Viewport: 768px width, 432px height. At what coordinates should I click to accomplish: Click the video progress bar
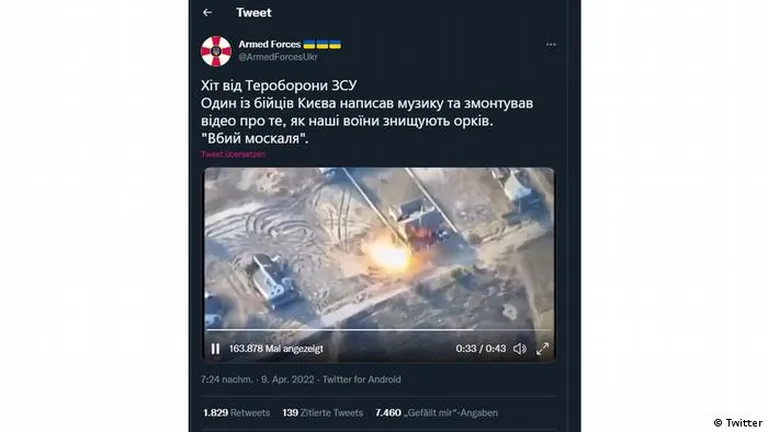[x=379, y=330]
